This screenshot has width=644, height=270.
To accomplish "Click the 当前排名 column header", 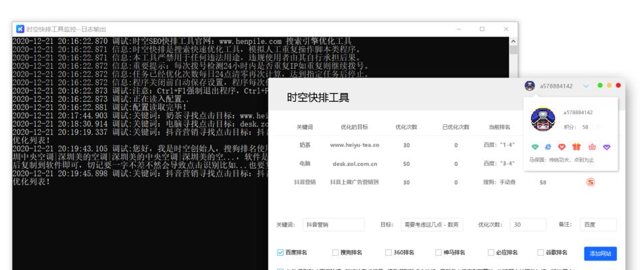I will point(499,127).
